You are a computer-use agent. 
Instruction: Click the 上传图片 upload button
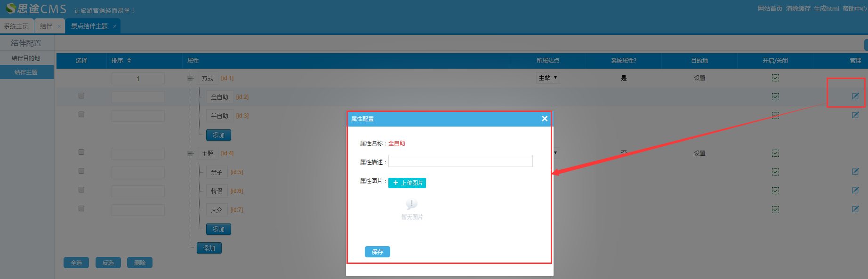407,183
